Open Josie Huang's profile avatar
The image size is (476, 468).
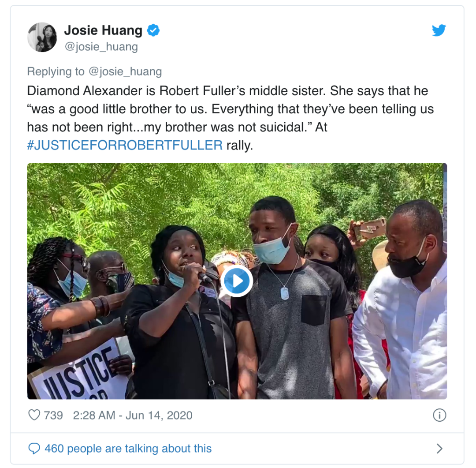click(x=42, y=37)
